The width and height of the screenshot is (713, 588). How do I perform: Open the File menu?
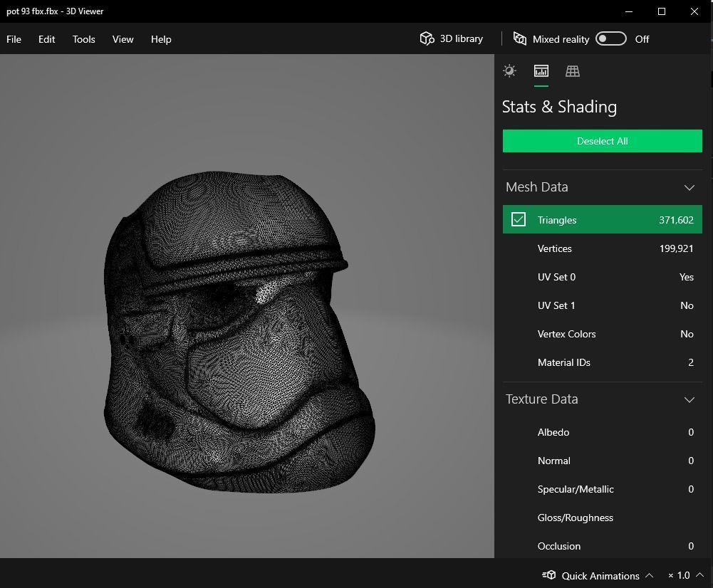point(14,39)
